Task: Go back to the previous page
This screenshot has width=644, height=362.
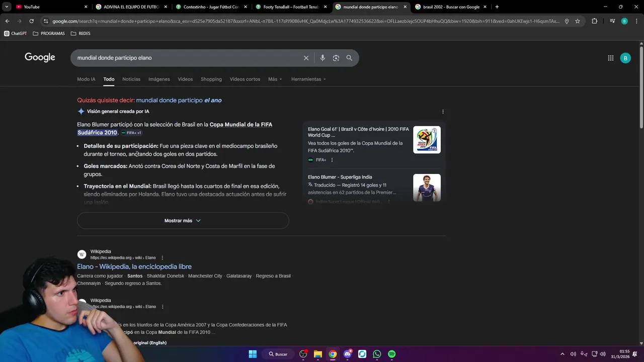Action: point(7,21)
